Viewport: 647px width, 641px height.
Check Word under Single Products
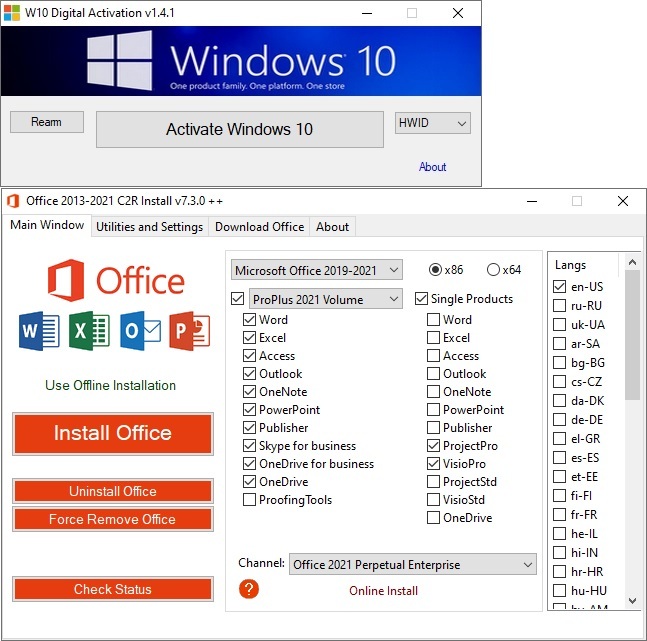tap(433, 319)
